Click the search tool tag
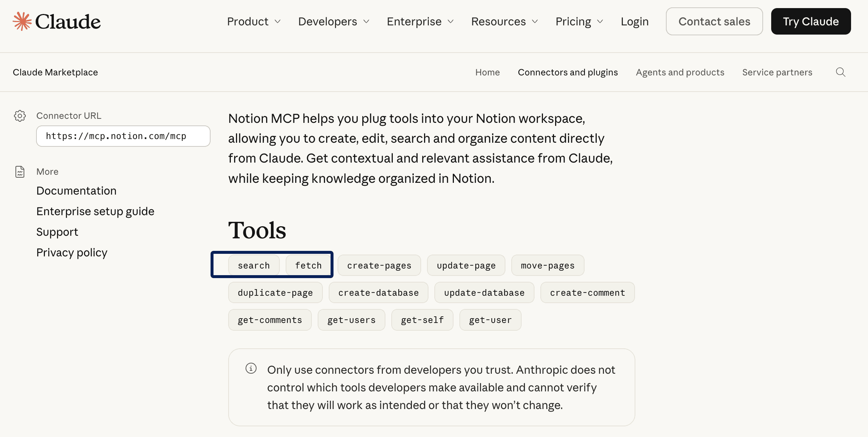 254,265
